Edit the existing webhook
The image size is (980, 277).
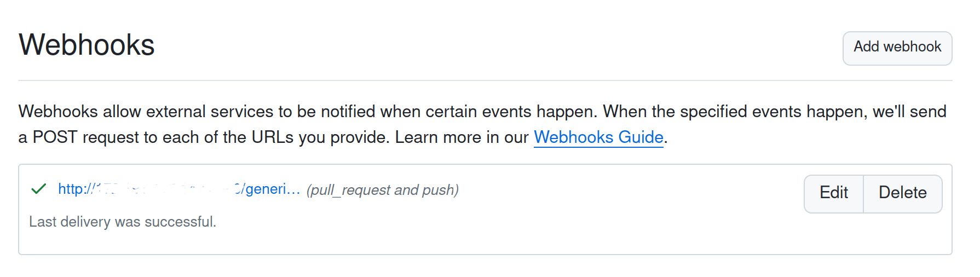pos(833,193)
